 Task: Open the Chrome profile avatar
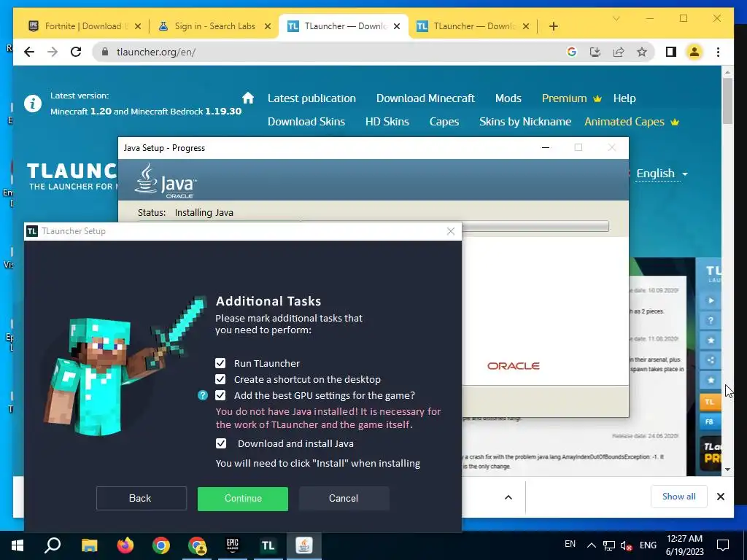coord(694,52)
